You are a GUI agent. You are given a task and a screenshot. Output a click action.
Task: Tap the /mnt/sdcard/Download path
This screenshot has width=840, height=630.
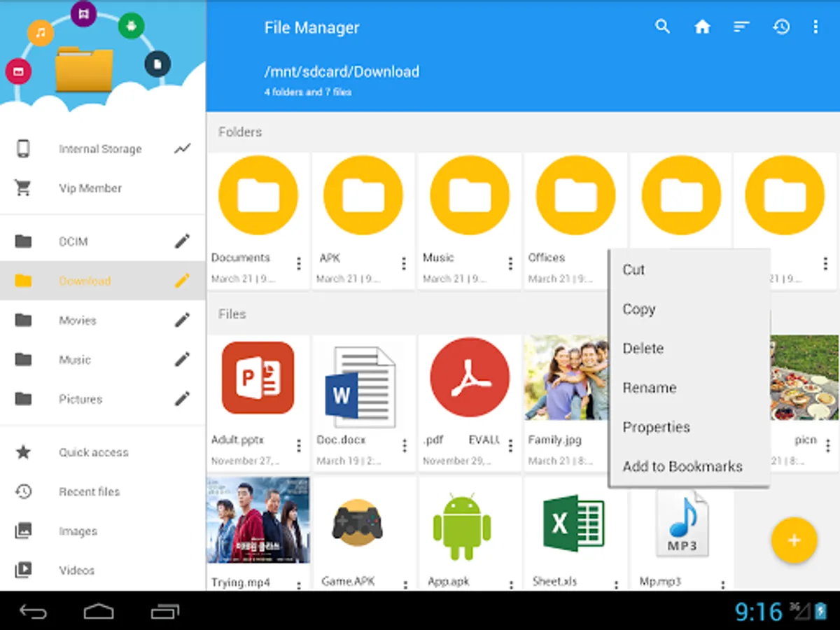(342, 71)
